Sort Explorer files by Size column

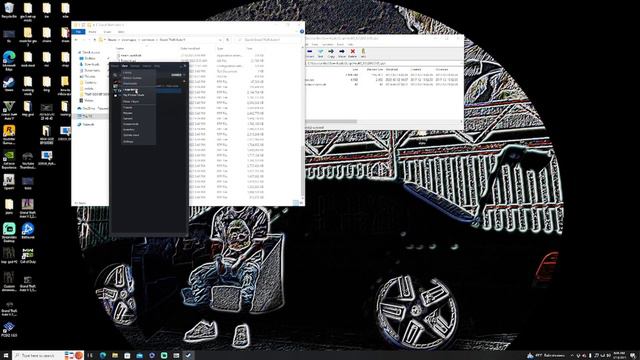(x=249, y=49)
